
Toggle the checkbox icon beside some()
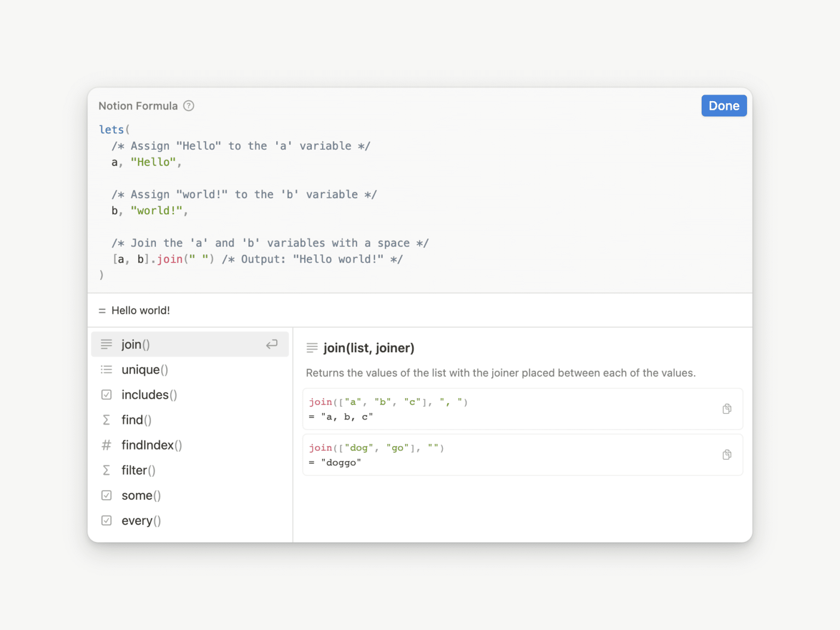(x=106, y=495)
